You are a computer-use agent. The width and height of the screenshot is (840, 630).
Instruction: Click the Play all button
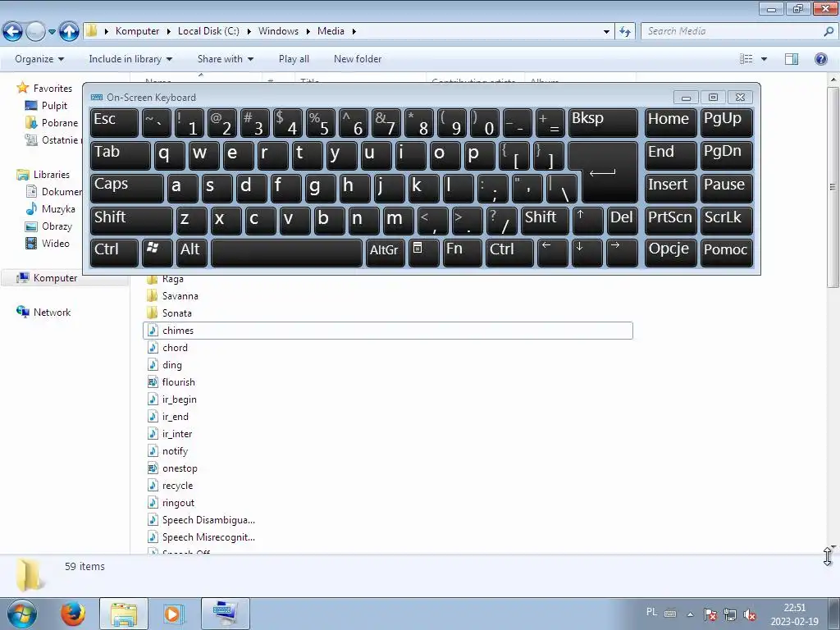pos(294,59)
